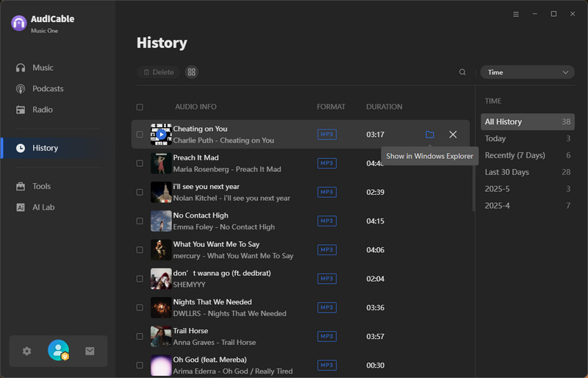Viewport: 588px width, 378px height.
Task: Select the All History filter
Action: pos(527,121)
